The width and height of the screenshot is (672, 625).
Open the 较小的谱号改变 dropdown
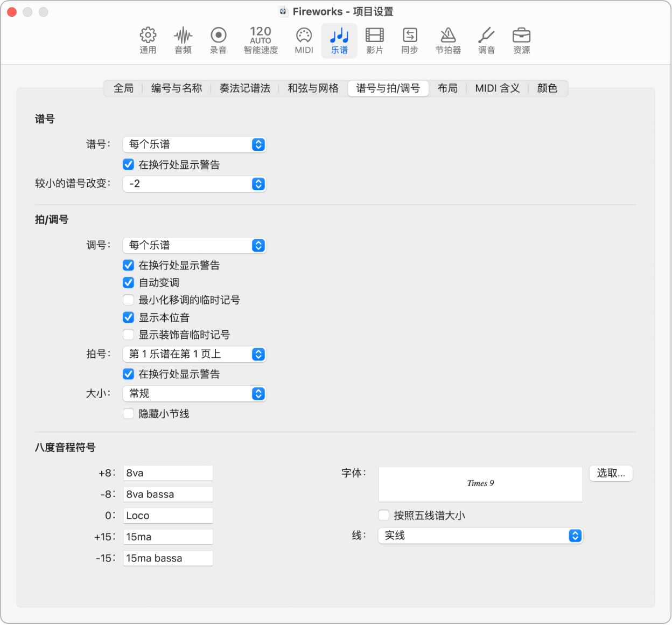[194, 184]
